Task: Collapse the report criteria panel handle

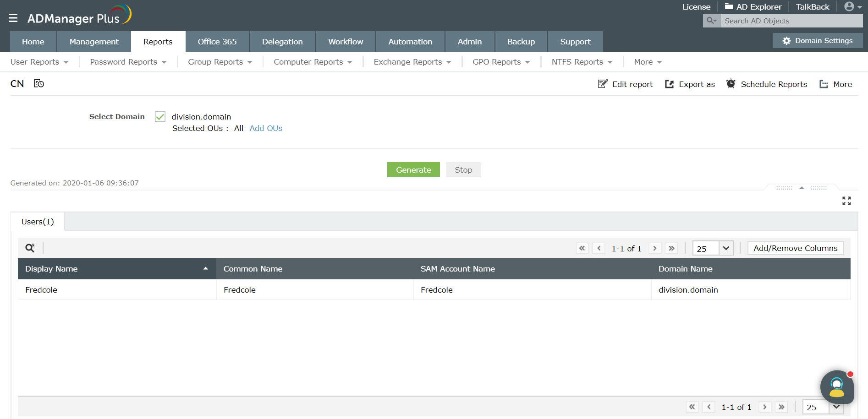Action: [802, 188]
